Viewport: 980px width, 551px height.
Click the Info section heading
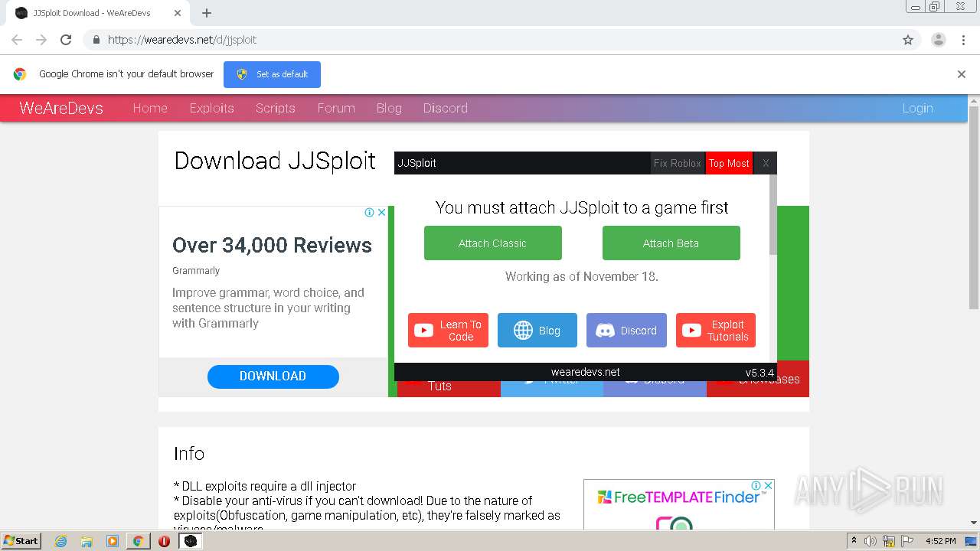[x=189, y=453]
